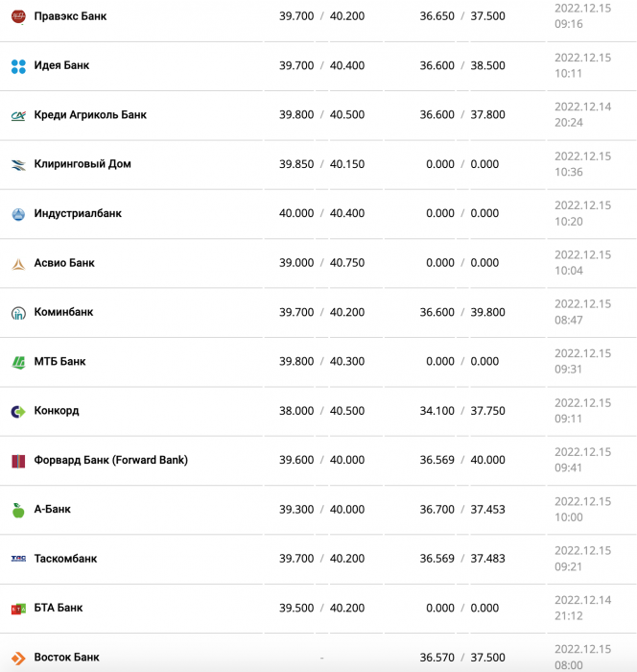Screen dimensions: 637x672
Task: Open the БТА Банк name link
Action: point(59,608)
